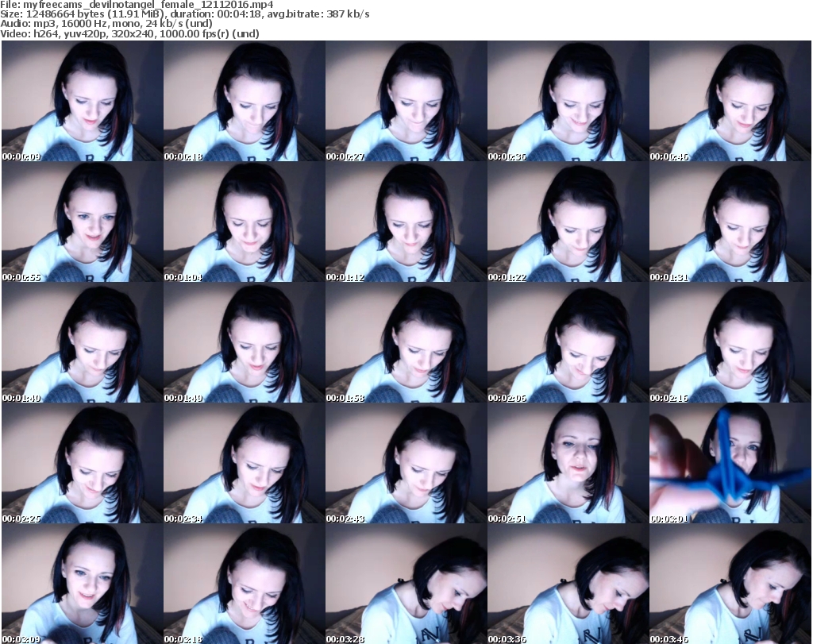Select the thumbnail marked 00:03:09

coord(81,584)
